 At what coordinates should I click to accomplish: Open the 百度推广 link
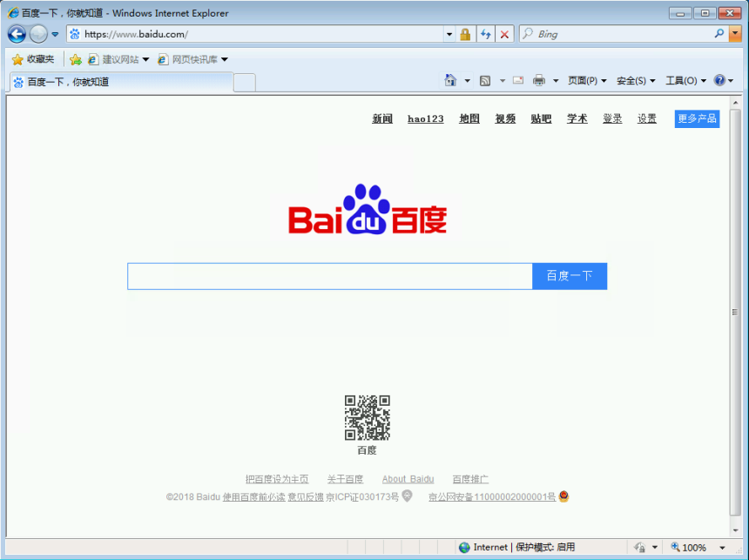(470, 479)
